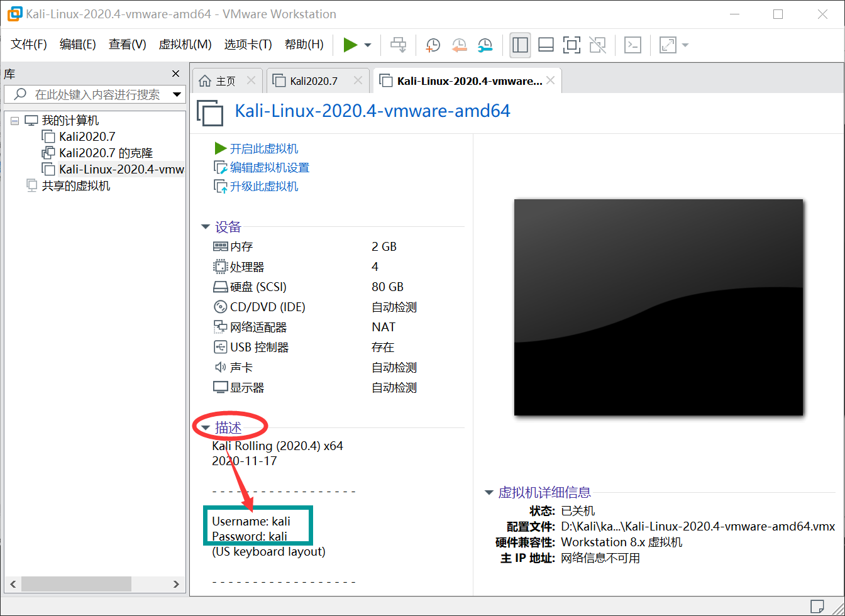This screenshot has width=845, height=616.
Task: Open the 选项卡(T) menu
Action: [x=248, y=45]
